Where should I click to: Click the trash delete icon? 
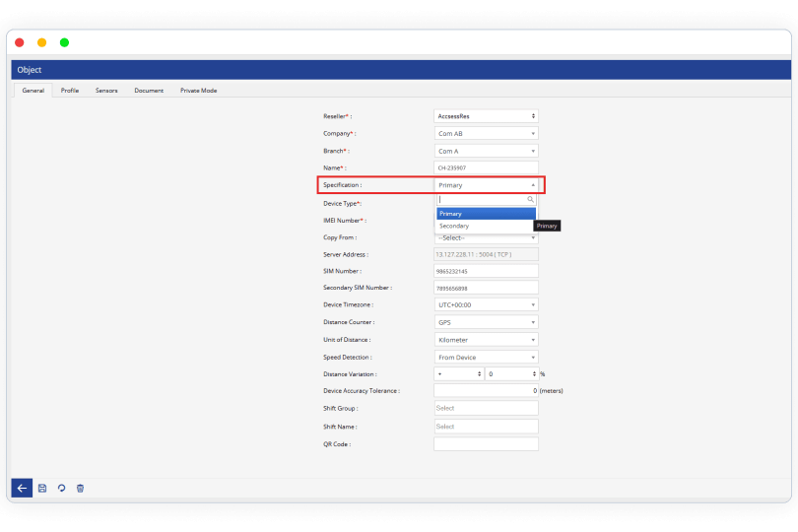[80, 488]
